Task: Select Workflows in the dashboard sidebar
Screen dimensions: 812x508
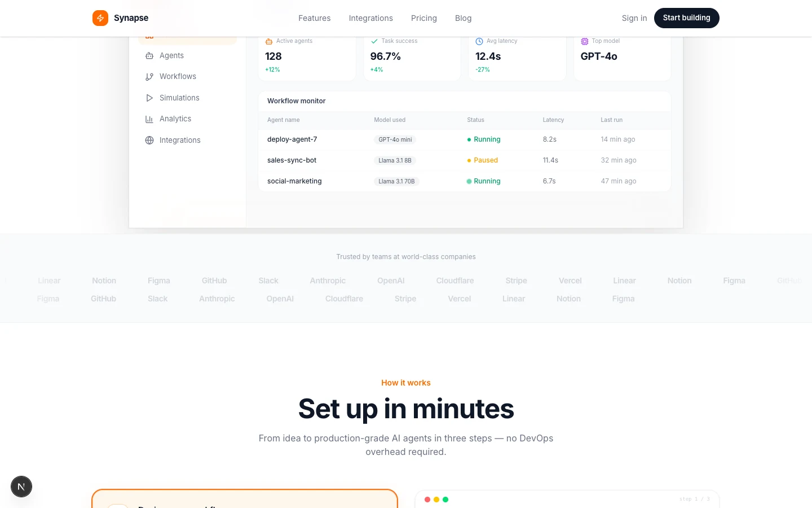Action: click(178, 77)
